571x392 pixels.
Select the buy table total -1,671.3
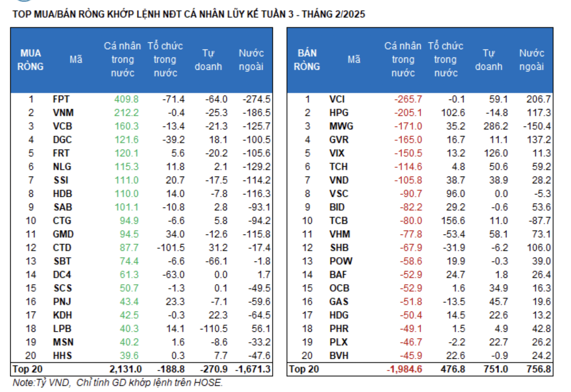(253, 369)
